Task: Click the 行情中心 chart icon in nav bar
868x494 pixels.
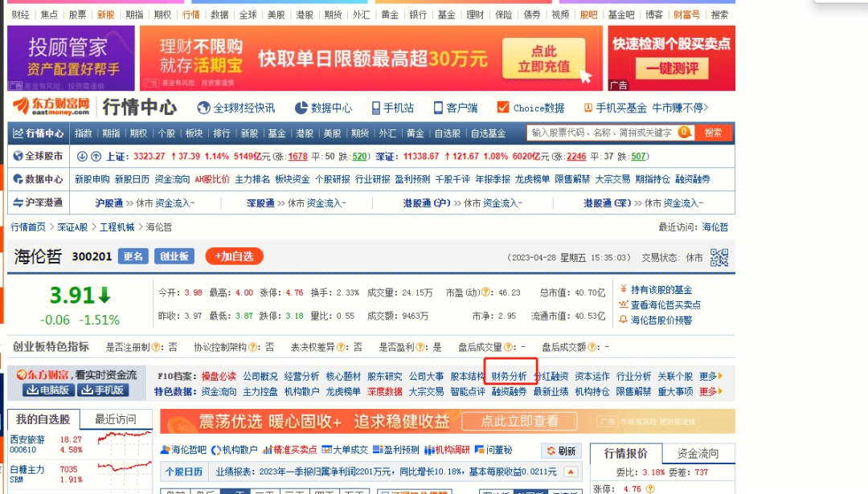Action: 18,133
